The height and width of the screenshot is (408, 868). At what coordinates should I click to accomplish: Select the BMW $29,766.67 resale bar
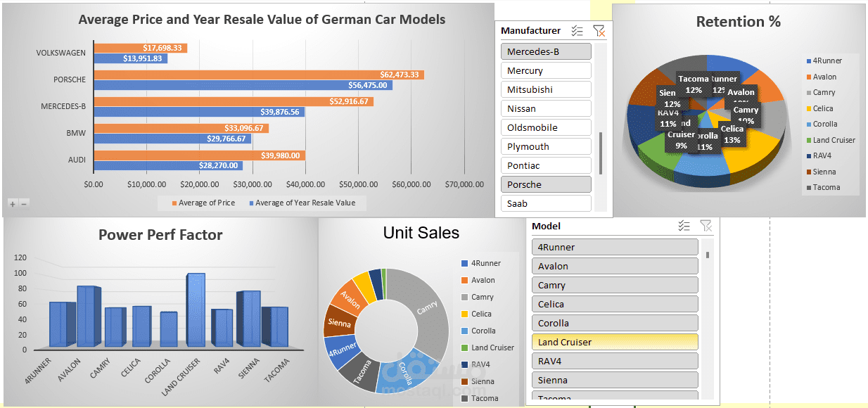172,139
